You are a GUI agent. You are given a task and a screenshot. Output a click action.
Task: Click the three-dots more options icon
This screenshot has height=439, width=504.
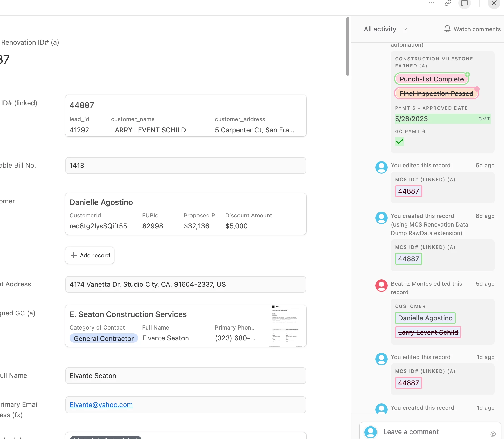[x=431, y=3]
